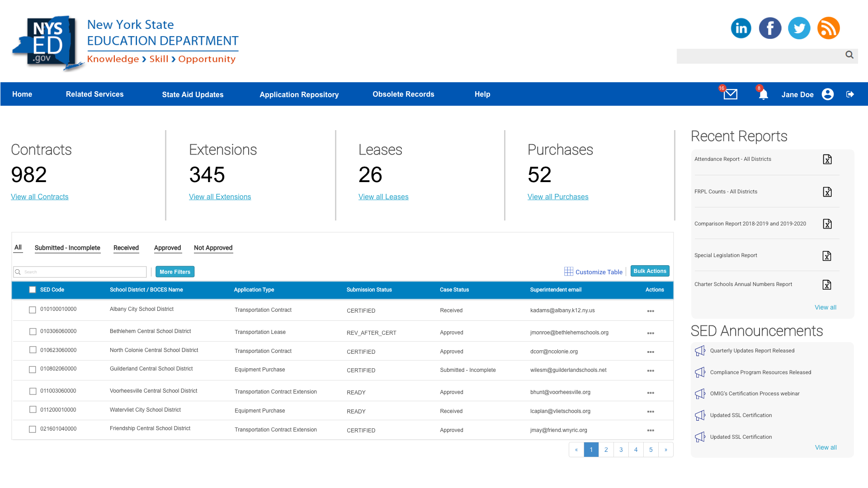The height and width of the screenshot is (488, 868).
Task: Expand Bulk Actions dropdown
Action: point(650,271)
